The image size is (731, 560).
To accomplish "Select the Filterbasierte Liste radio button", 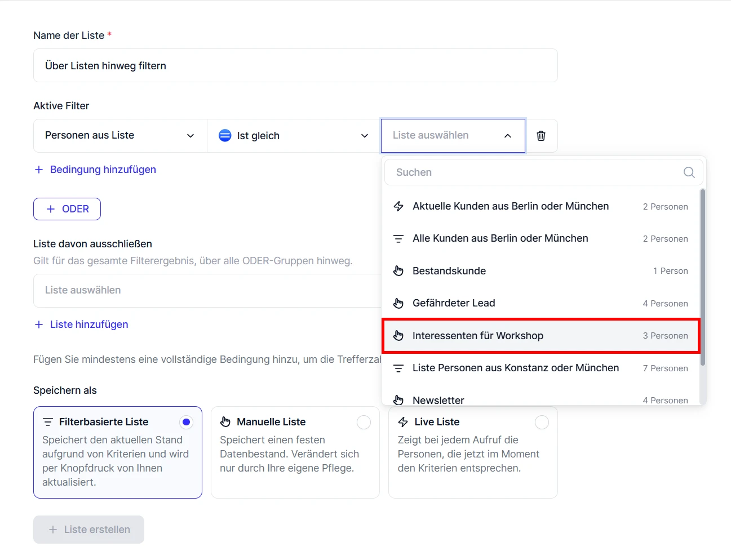I will coord(186,422).
